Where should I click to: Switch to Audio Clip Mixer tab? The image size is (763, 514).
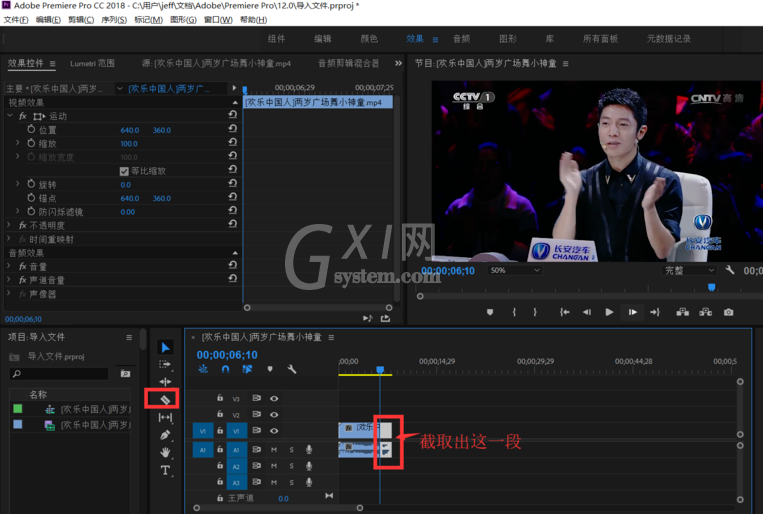348,63
